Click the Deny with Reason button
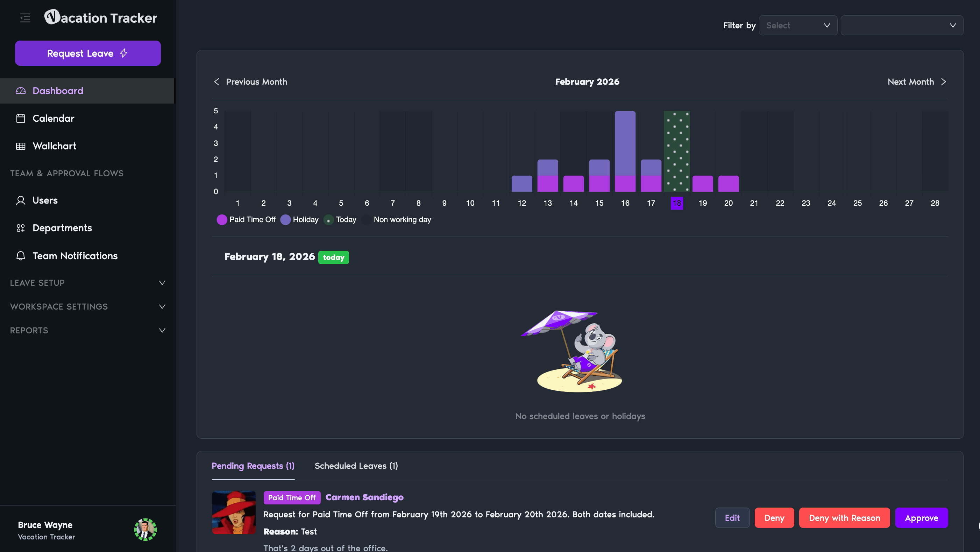 click(x=844, y=518)
